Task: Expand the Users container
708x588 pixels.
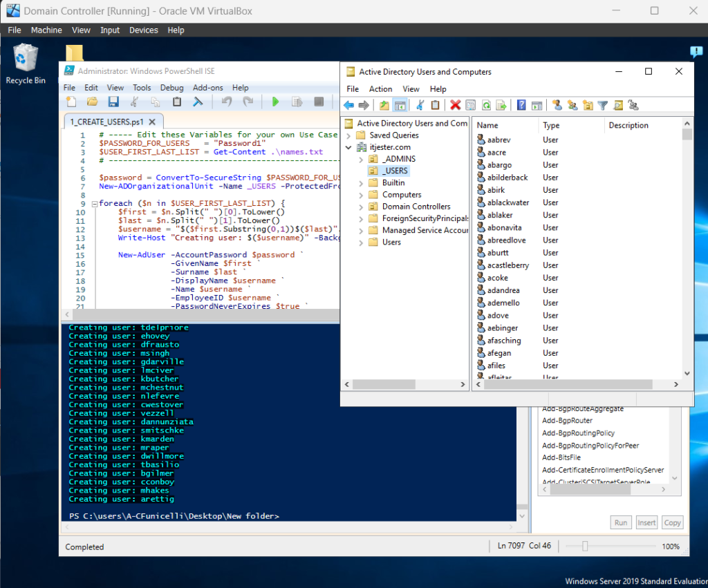Action: click(x=361, y=243)
